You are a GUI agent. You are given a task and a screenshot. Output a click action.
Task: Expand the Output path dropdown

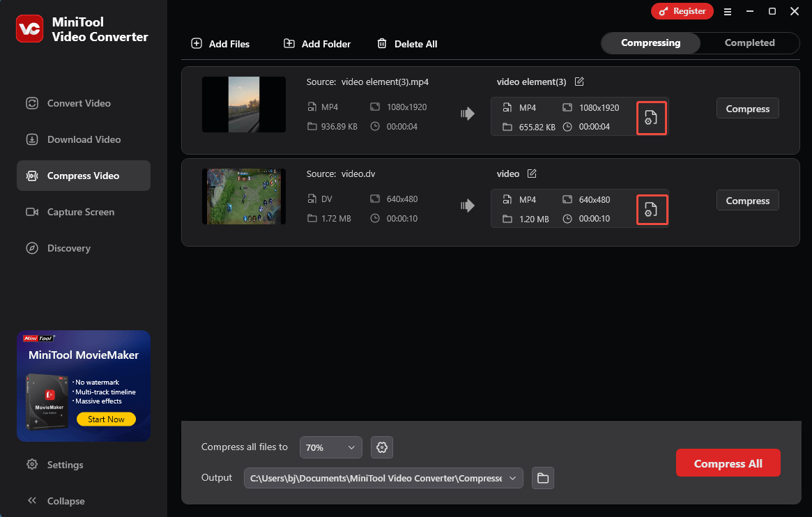(513, 478)
